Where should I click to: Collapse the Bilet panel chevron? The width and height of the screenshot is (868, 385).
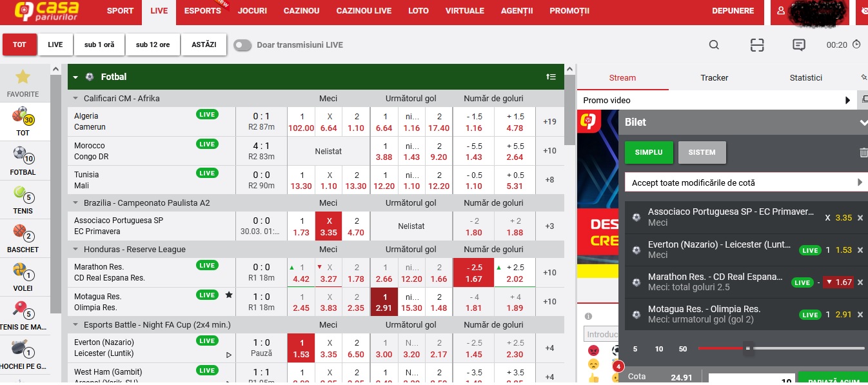(863, 122)
